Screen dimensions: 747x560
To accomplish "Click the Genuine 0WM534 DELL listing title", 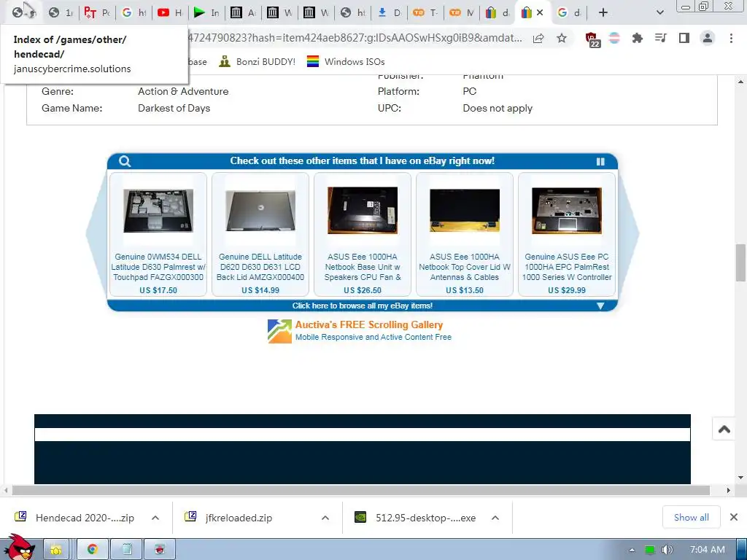I will click(158, 267).
